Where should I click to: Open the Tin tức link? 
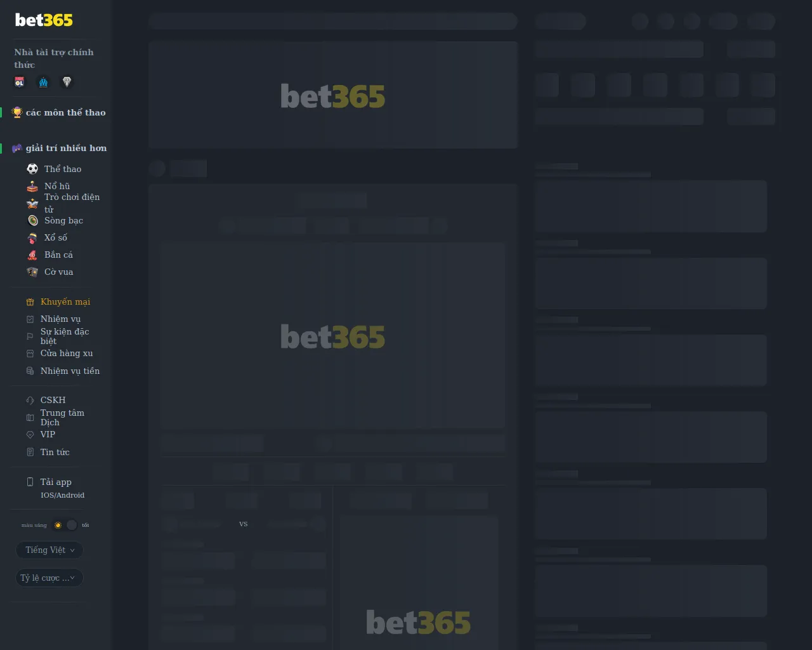click(55, 452)
